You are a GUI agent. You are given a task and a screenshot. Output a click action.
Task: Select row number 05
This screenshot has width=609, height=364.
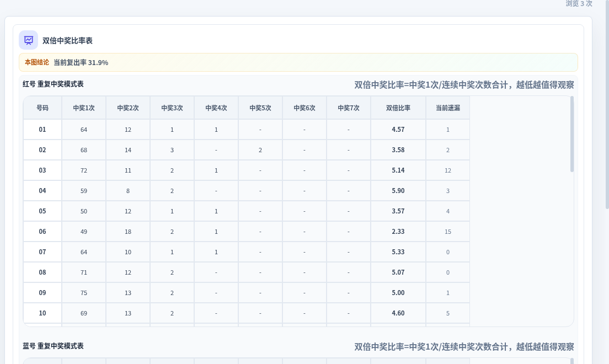(x=42, y=211)
